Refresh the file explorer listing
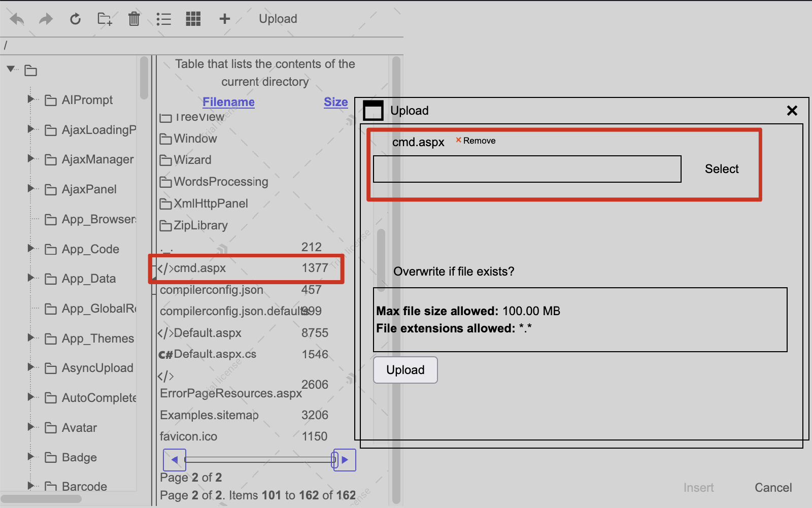The image size is (812, 508). click(x=75, y=19)
